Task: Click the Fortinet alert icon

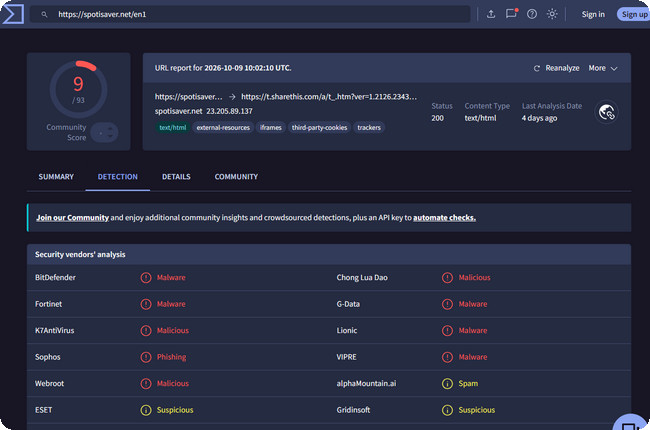Action: point(146,304)
